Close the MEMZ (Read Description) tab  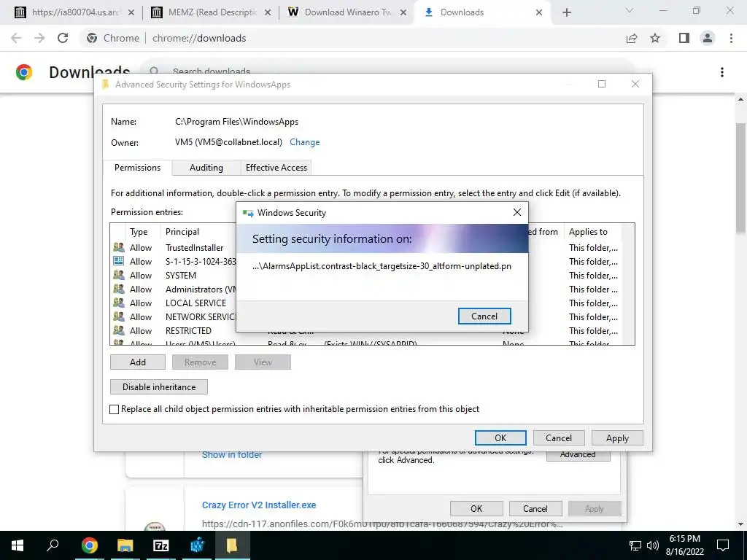[268, 12]
